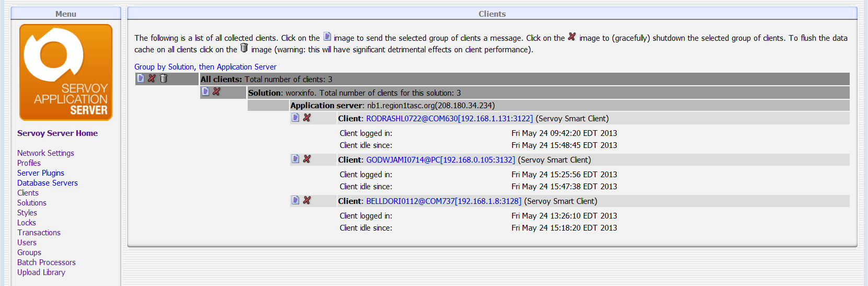Click login time 'Fri May 24 13:26:10 EDT 2013'

[x=564, y=216]
